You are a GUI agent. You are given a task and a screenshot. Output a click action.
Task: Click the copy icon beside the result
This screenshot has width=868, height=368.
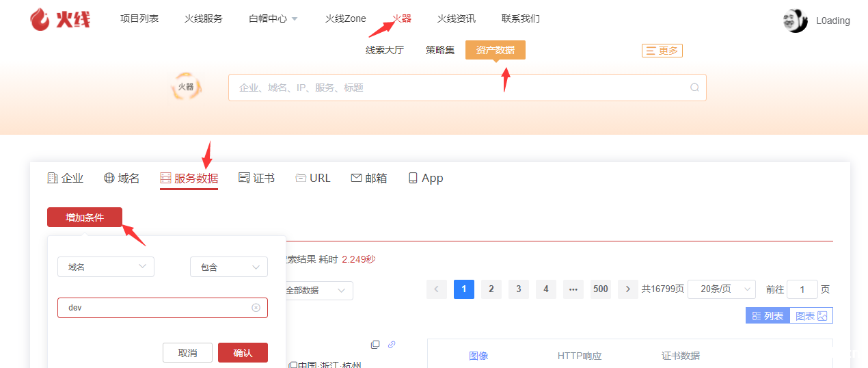375,345
